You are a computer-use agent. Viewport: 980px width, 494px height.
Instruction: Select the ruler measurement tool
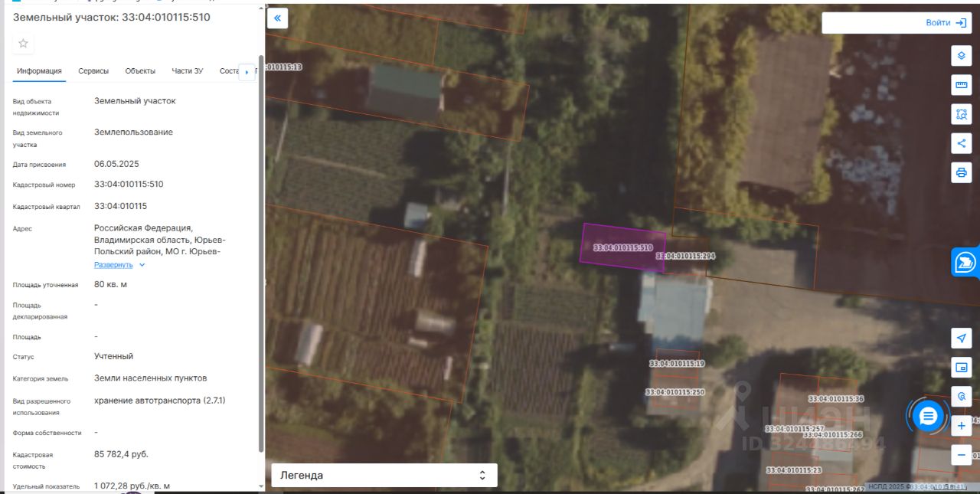pyautogui.click(x=962, y=85)
